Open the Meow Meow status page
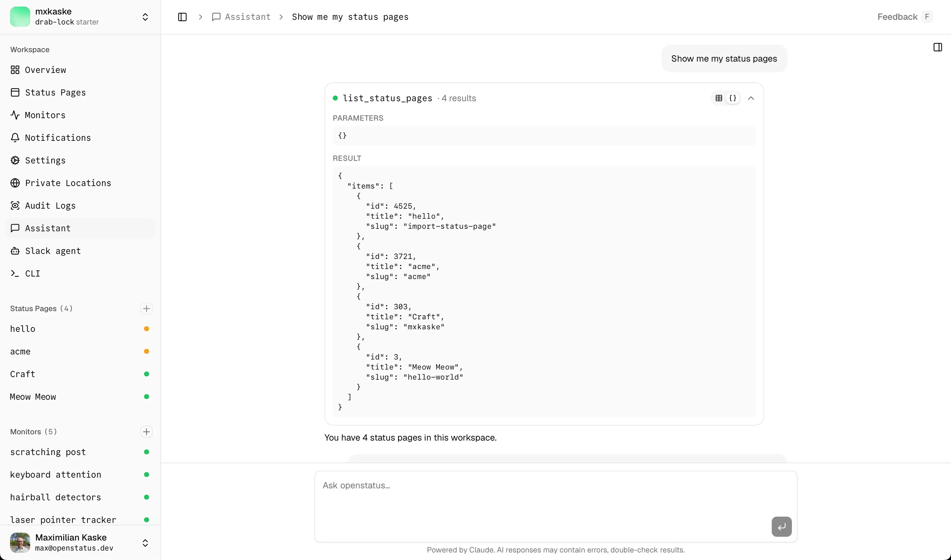Screen dimensions: 951x560 click(x=80, y=397)
